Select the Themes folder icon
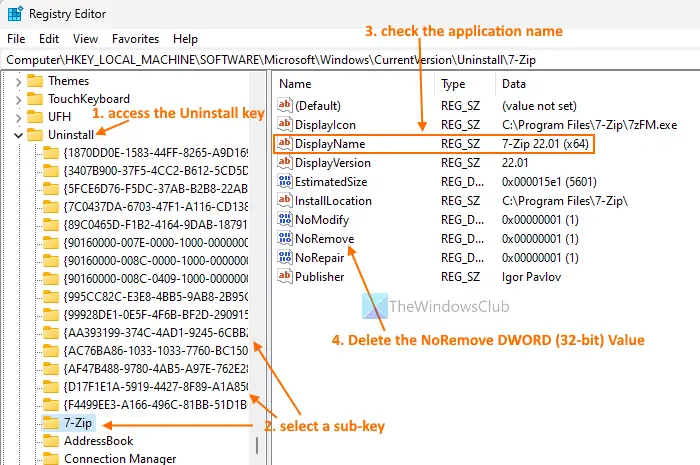 coord(35,81)
